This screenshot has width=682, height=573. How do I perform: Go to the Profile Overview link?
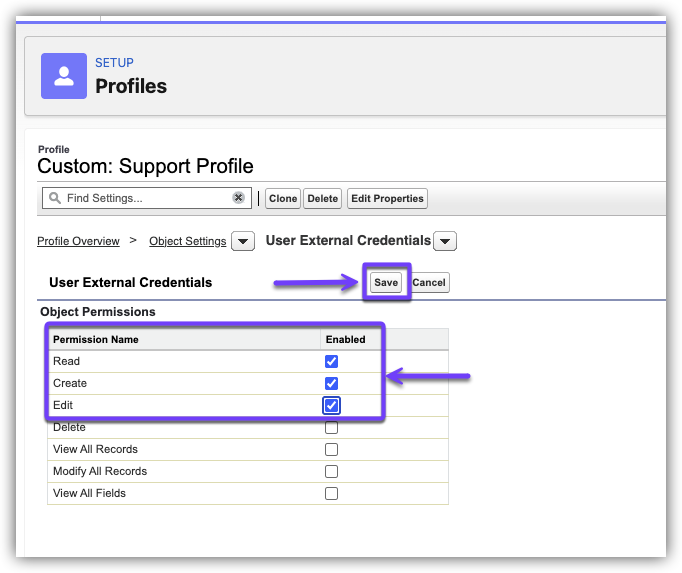point(78,241)
